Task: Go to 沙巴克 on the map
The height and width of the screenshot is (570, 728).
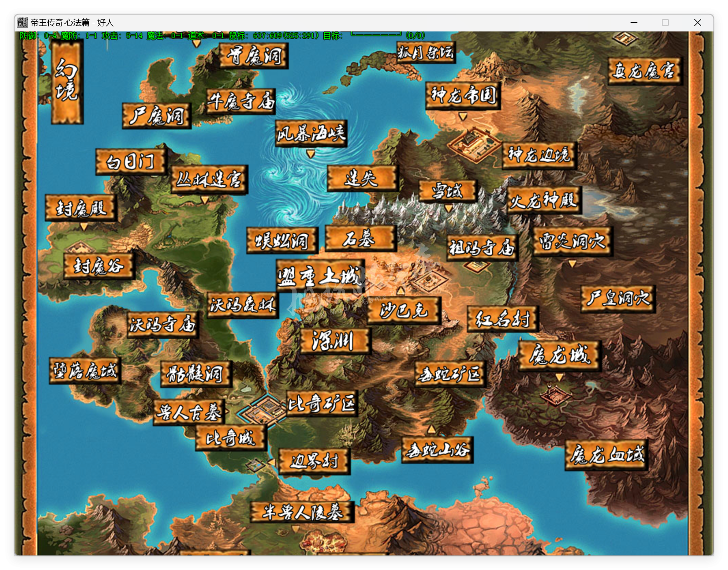Action: (x=404, y=310)
